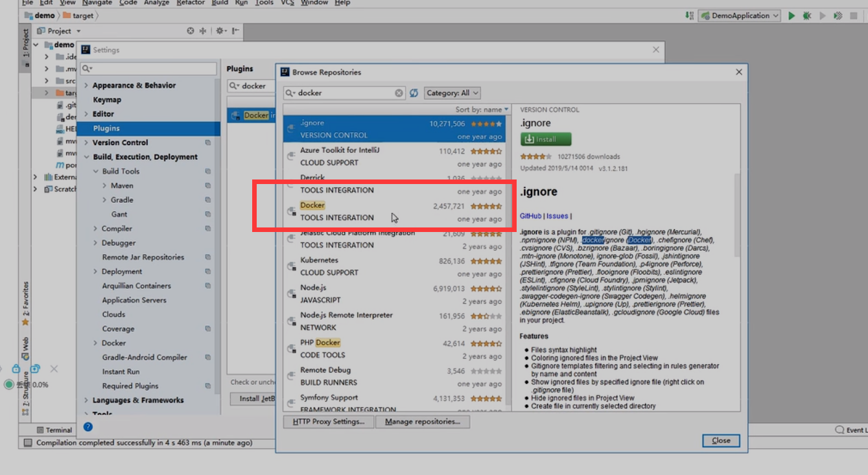Expand the Version Control settings node
Screen dimensions: 868x475
click(86, 142)
